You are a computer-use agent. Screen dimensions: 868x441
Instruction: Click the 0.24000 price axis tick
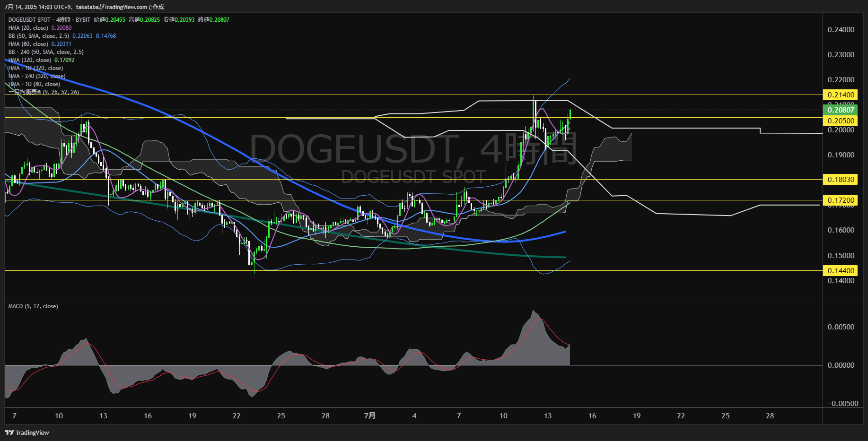click(x=841, y=30)
